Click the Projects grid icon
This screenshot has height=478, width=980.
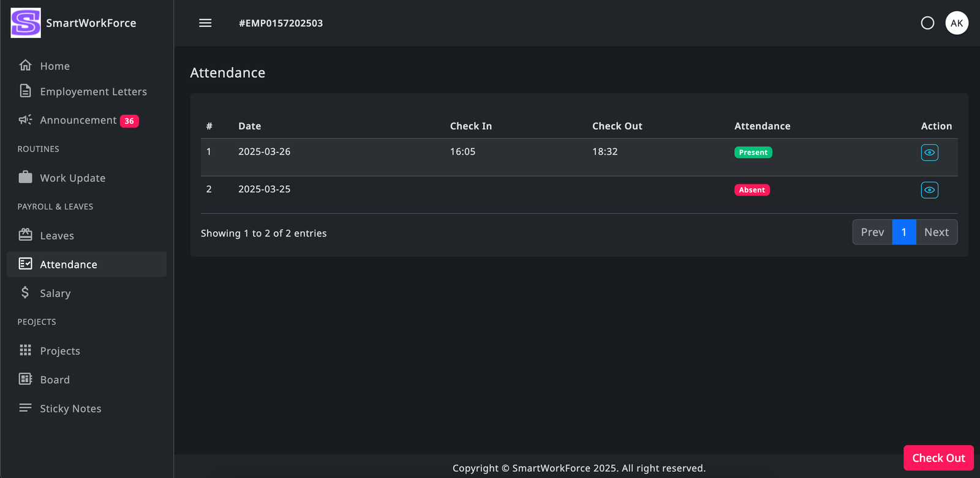coord(25,351)
